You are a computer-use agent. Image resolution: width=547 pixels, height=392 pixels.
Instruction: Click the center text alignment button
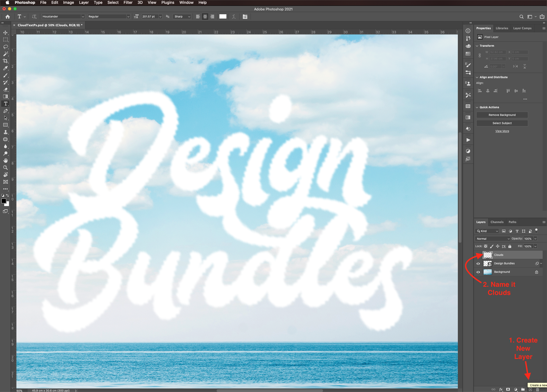(x=205, y=16)
